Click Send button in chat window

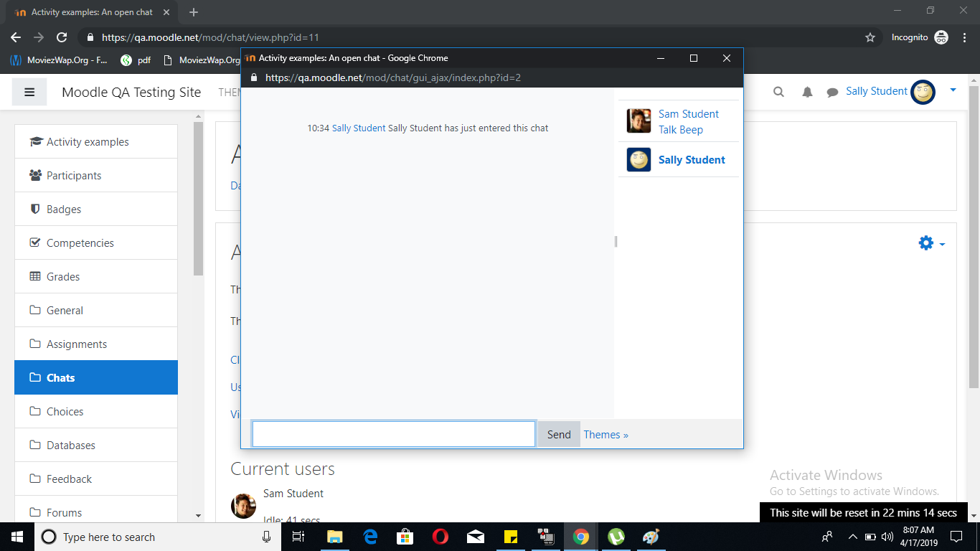(559, 434)
